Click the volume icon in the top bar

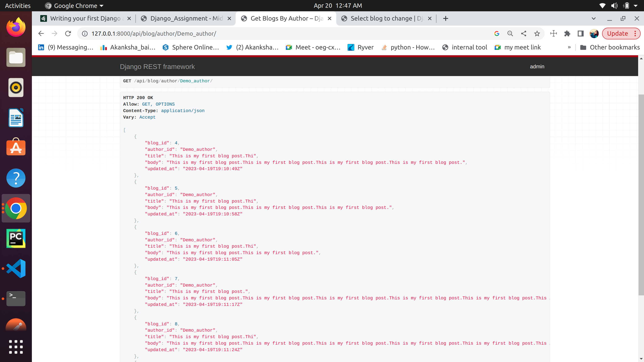pyautogui.click(x=614, y=5)
